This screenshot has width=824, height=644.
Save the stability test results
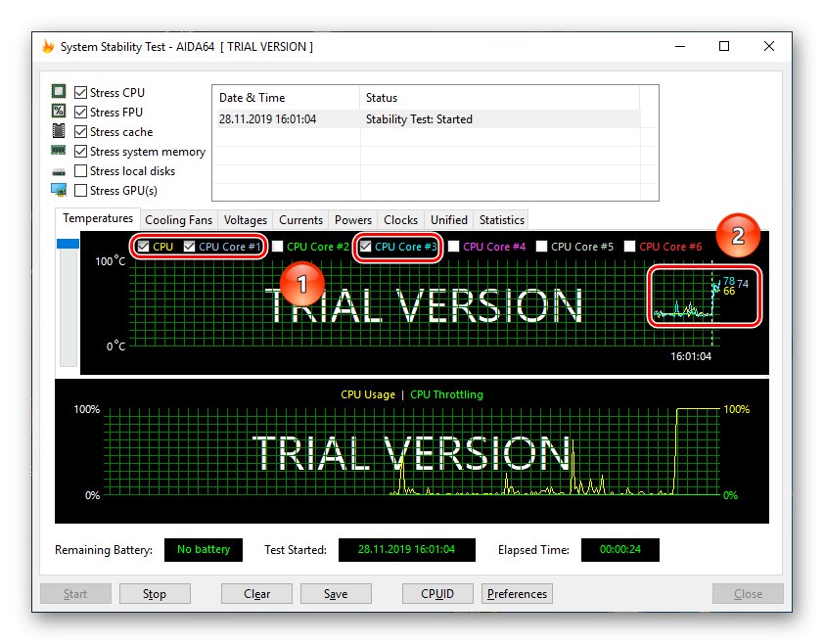[x=336, y=593]
